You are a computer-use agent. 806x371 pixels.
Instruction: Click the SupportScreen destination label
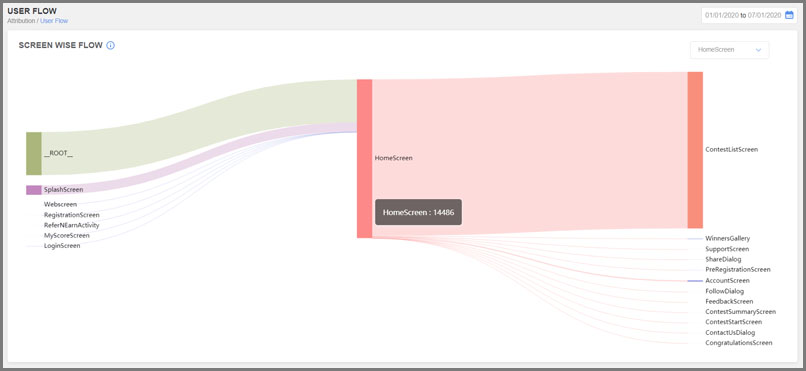tap(727, 249)
